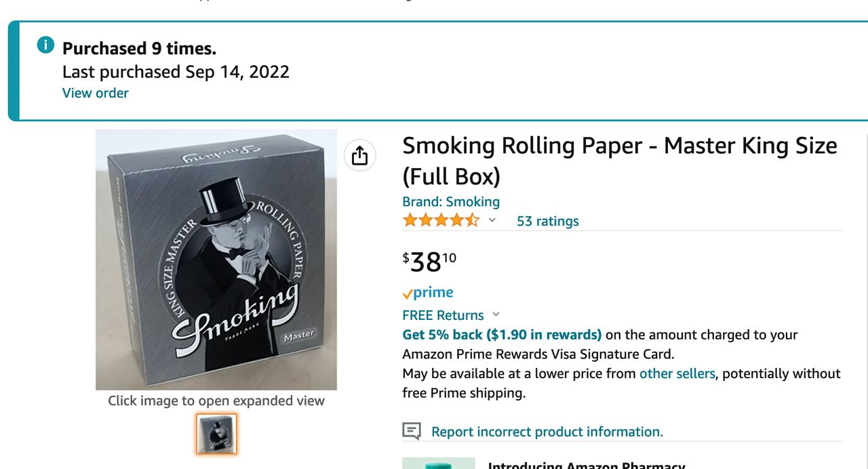Click Get 5% back rewards link
Screen dimensions: 868x469
(x=502, y=334)
